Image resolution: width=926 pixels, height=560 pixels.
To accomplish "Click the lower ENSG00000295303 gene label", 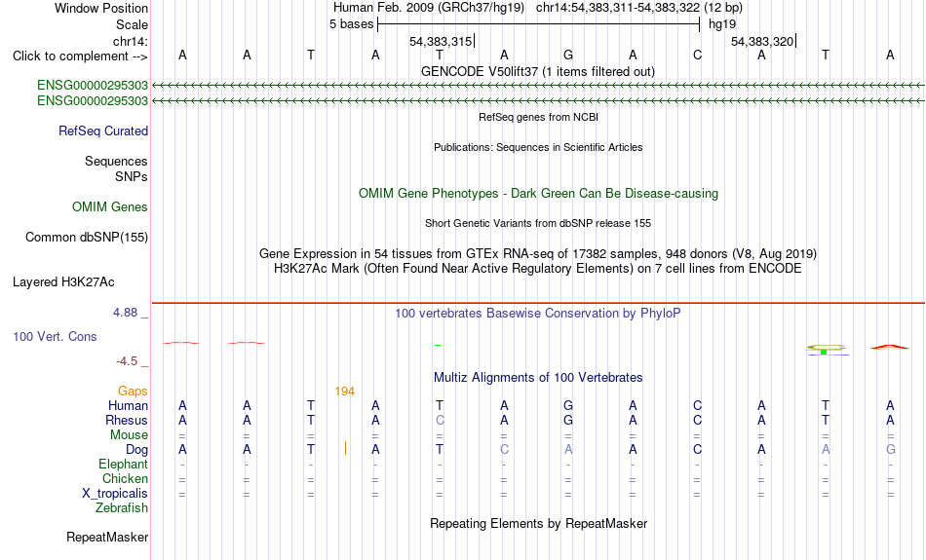I will (x=93, y=101).
